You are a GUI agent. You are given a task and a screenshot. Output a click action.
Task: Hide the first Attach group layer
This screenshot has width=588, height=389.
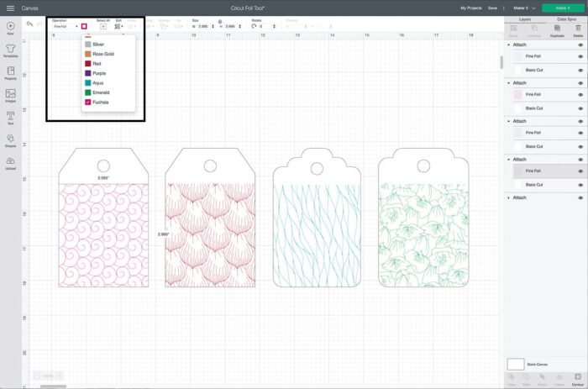click(x=580, y=45)
